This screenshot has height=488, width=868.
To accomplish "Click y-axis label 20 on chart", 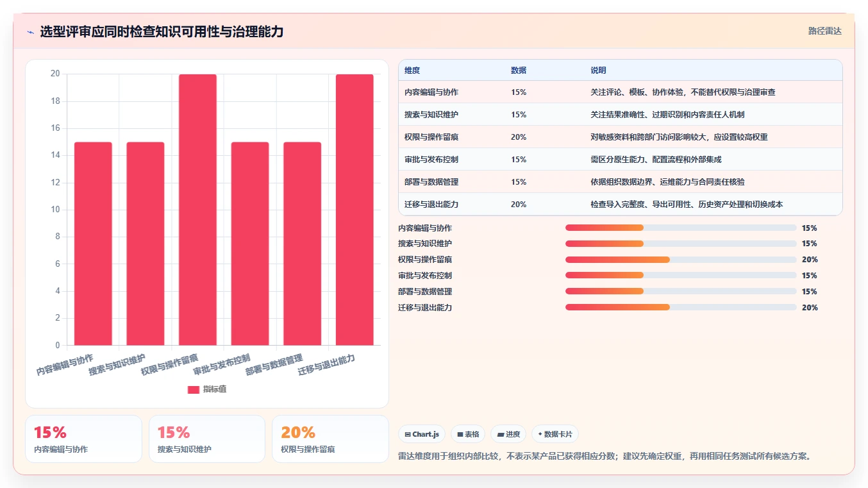I will pyautogui.click(x=55, y=74).
